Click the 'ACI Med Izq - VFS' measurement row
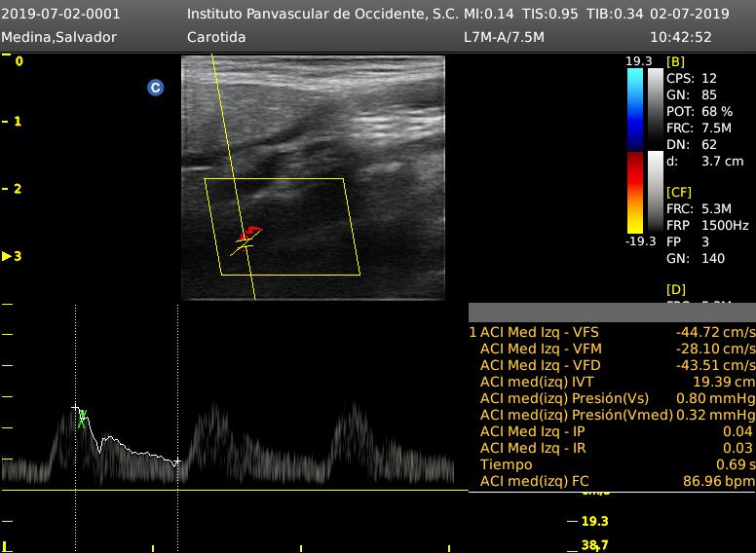Image resolution: width=756 pixels, height=553 pixels. 612,332
